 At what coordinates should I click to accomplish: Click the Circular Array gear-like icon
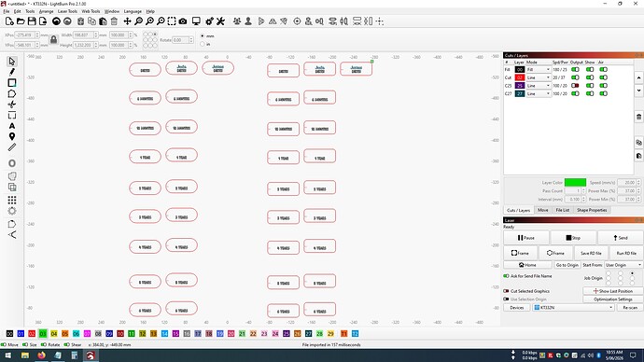pos(12,211)
